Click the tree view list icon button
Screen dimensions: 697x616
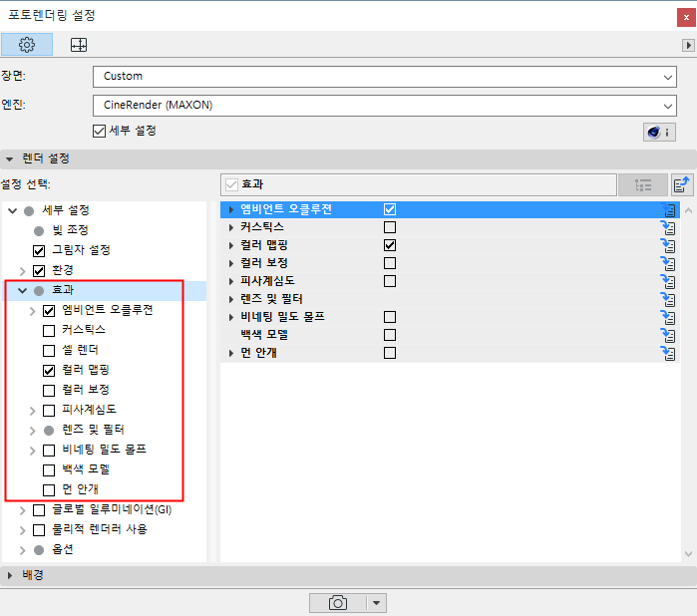643,184
